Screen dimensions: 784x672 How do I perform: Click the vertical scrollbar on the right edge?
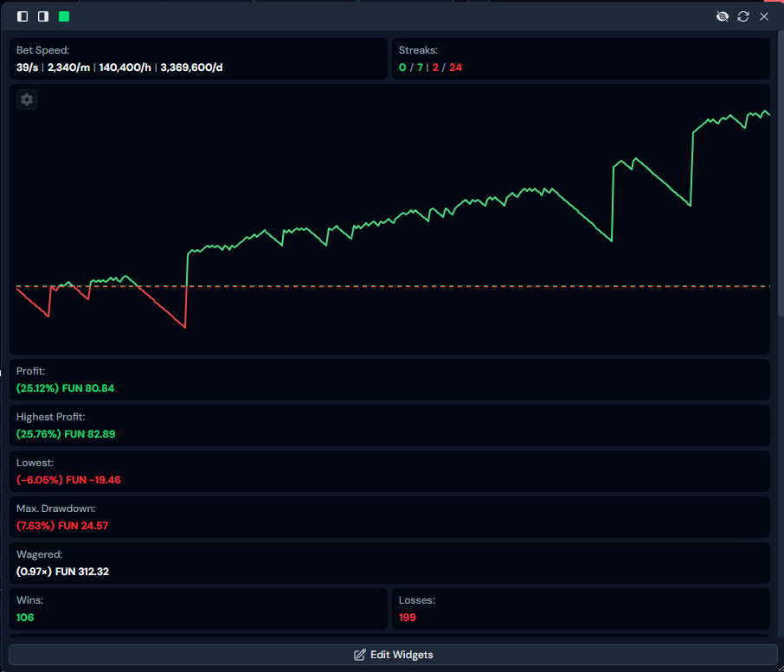pyautogui.click(x=780, y=173)
